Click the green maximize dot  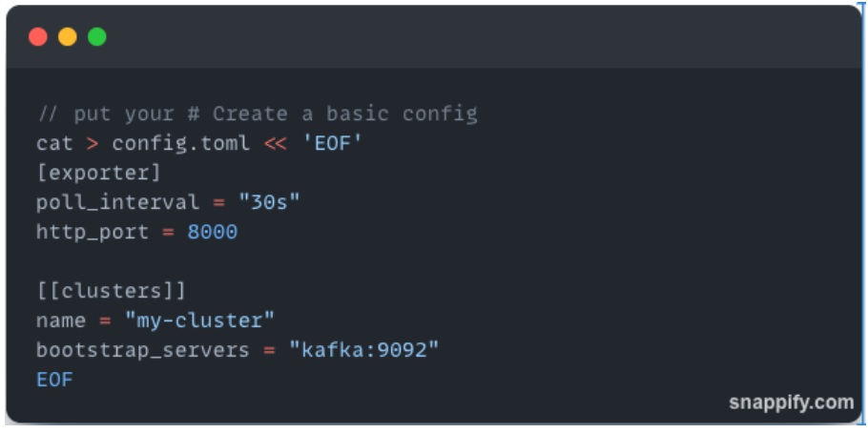point(97,37)
